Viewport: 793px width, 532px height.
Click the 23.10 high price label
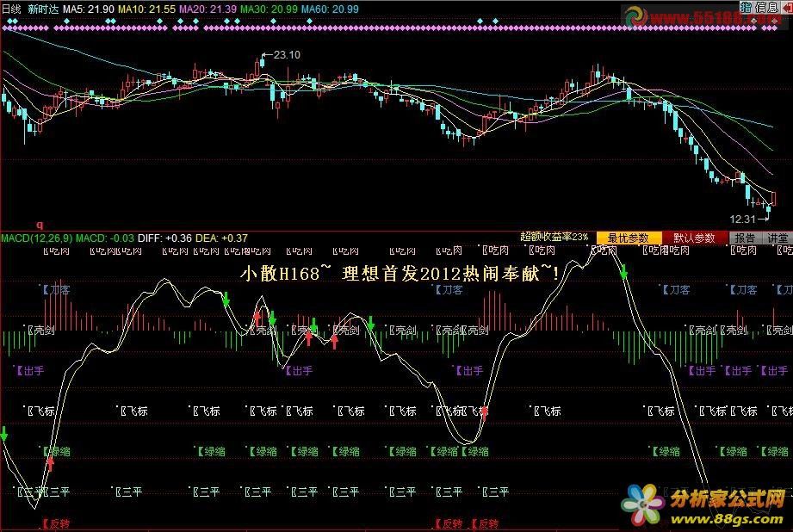coord(287,54)
